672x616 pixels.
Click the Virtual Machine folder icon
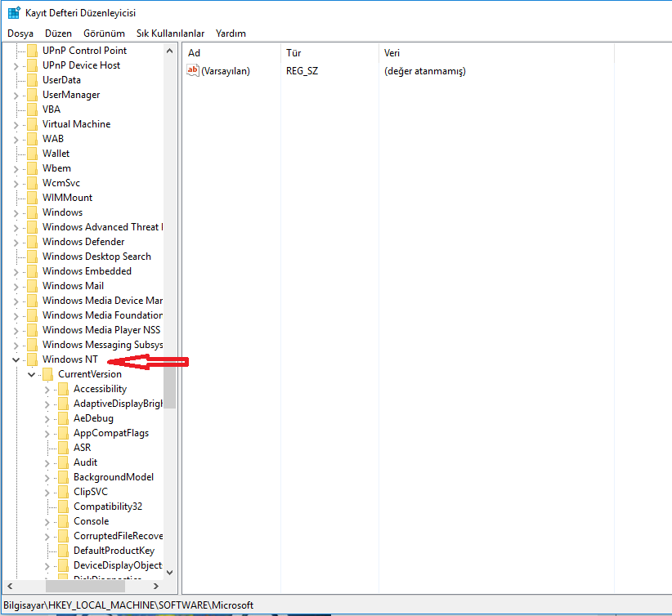coord(32,124)
